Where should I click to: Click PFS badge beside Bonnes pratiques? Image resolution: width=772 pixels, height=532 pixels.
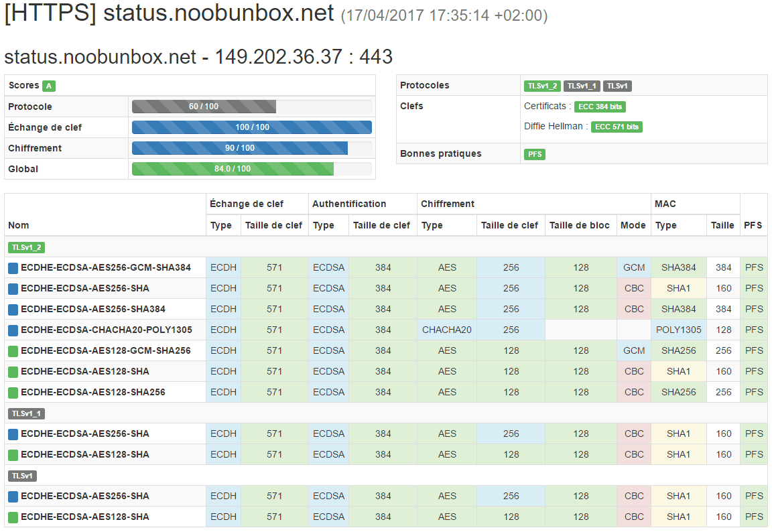(x=535, y=154)
